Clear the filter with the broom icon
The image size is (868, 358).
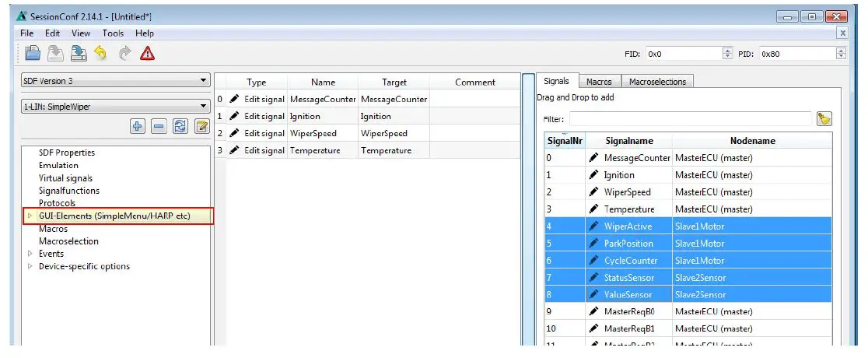824,118
